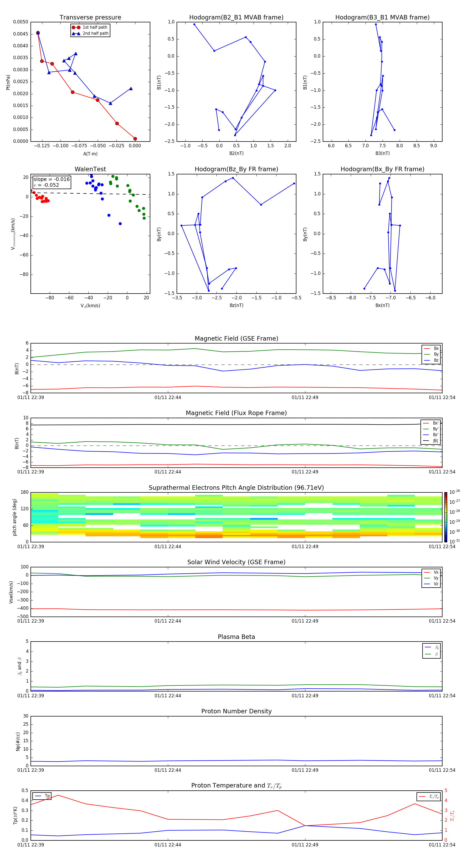Click the "Hodogram(Bz_By FR frame)" title

point(236,169)
